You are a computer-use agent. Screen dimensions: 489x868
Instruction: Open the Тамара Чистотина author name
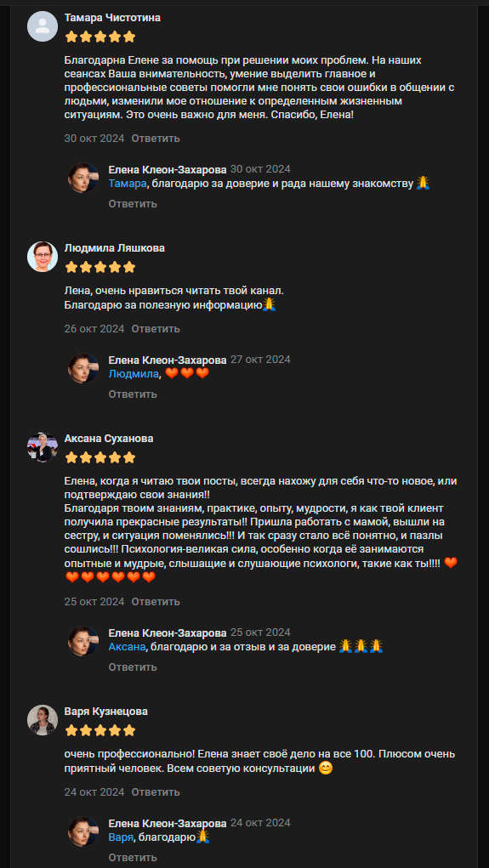(112, 18)
